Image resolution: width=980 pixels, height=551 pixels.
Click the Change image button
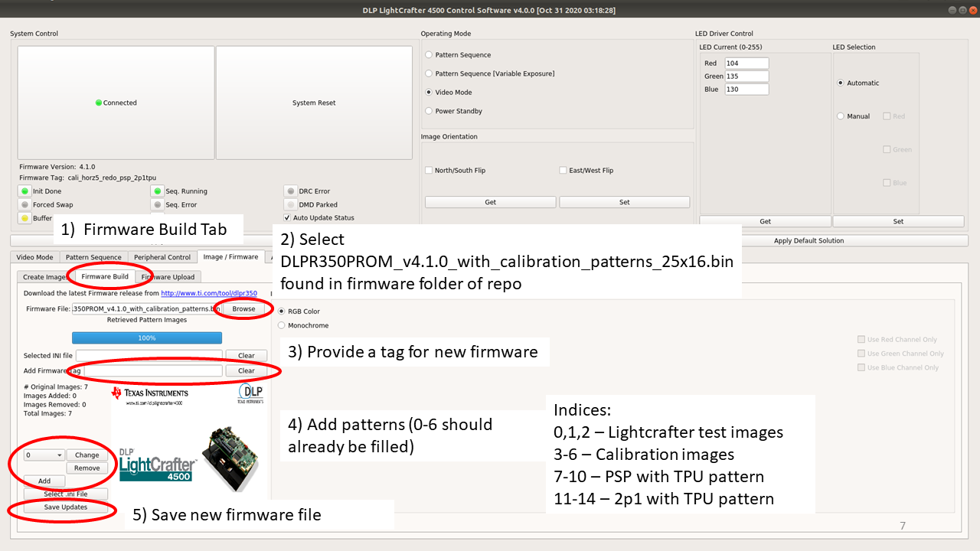(87, 455)
